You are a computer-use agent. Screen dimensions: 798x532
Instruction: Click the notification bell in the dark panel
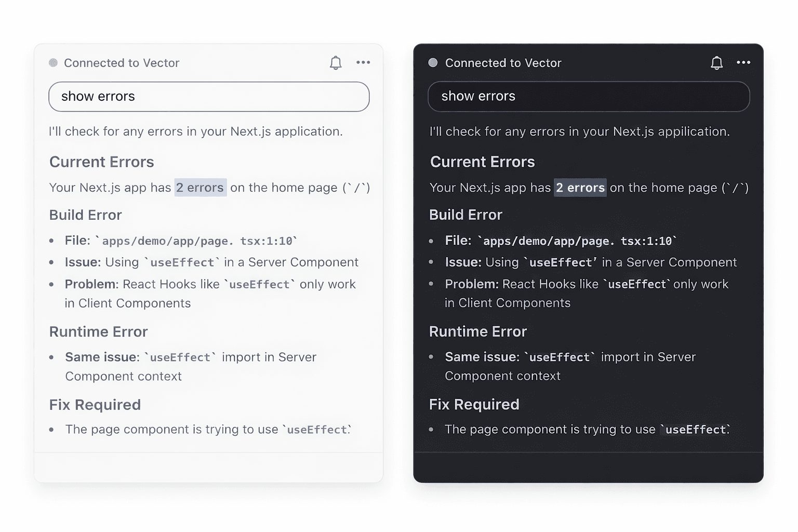pos(716,62)
